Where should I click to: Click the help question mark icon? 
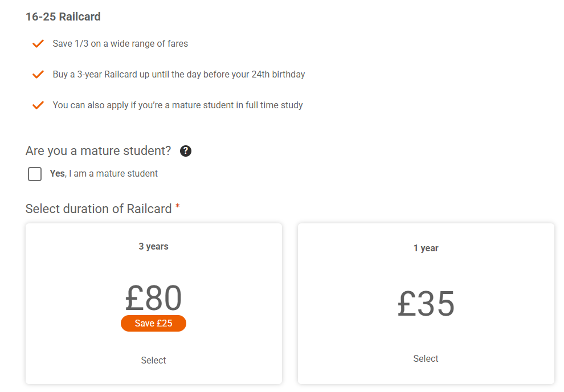pos(186,151)
